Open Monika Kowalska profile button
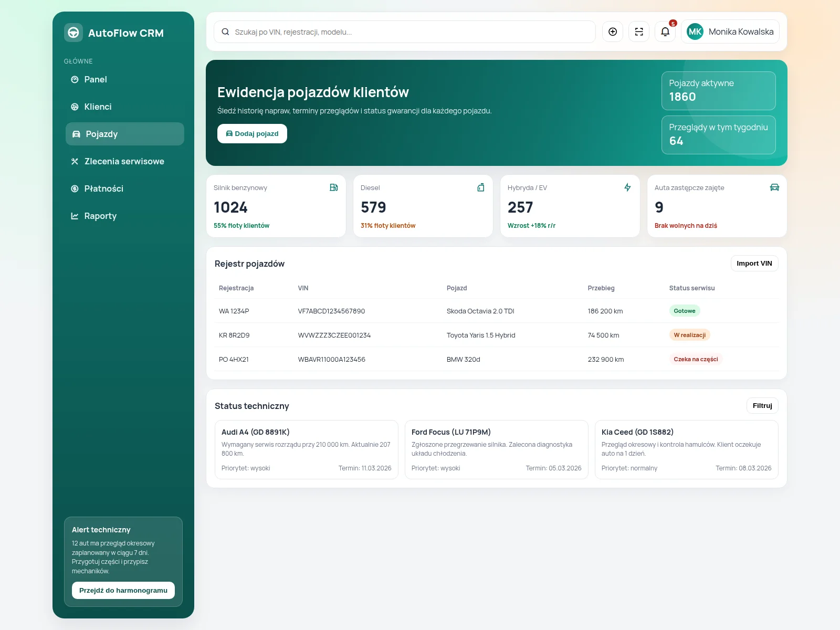This screenshot has width=840, height=630. click(730, 31)
